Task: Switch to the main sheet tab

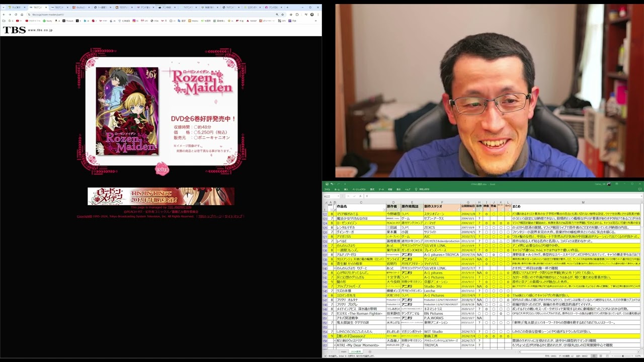Action: 344,351
